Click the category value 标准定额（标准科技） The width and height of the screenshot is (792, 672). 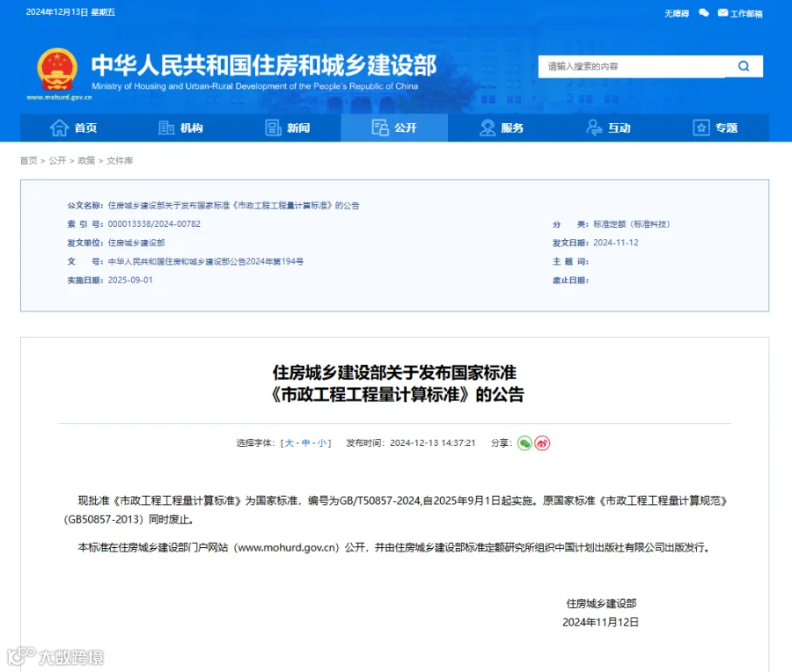631,223
